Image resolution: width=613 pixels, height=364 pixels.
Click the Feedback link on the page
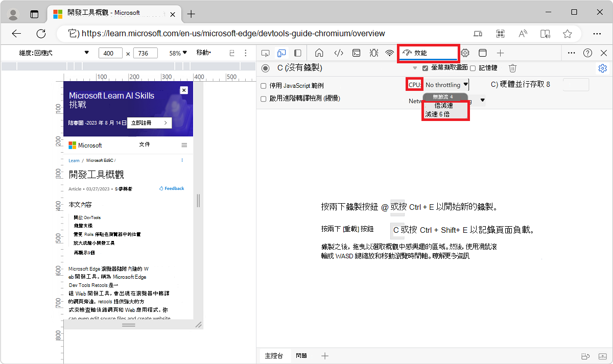172,188
